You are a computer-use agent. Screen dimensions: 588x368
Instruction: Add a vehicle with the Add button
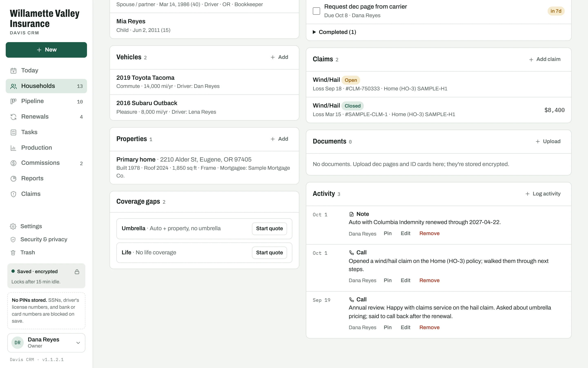(280, 57)
